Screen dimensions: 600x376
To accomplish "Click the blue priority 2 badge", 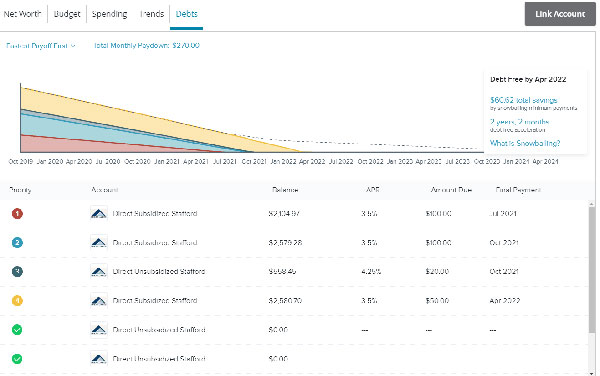I will pyautogui.click(x=17, y=243).
